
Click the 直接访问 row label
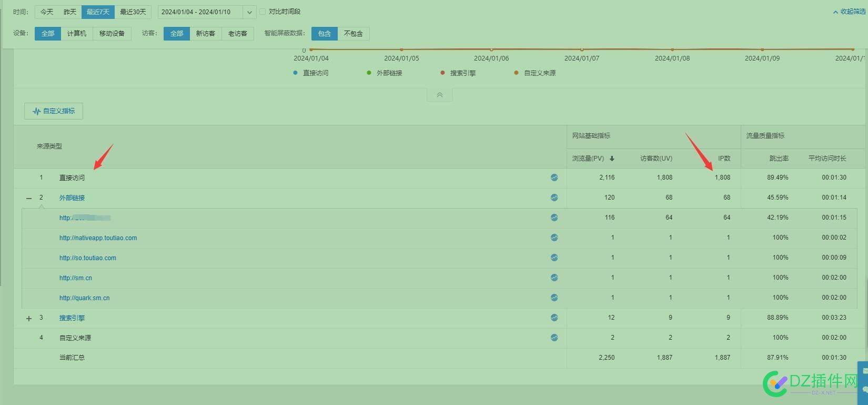72,177
